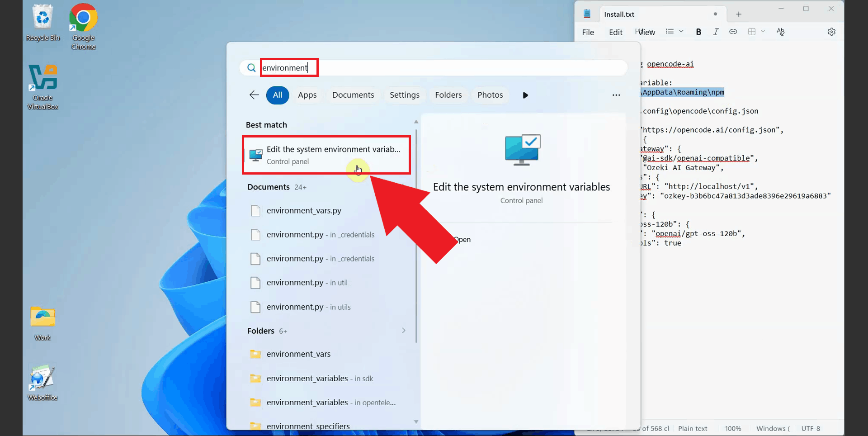Open the Edit menu in Notepad
The image size is (868, 436).
click(x=615, y=32)
